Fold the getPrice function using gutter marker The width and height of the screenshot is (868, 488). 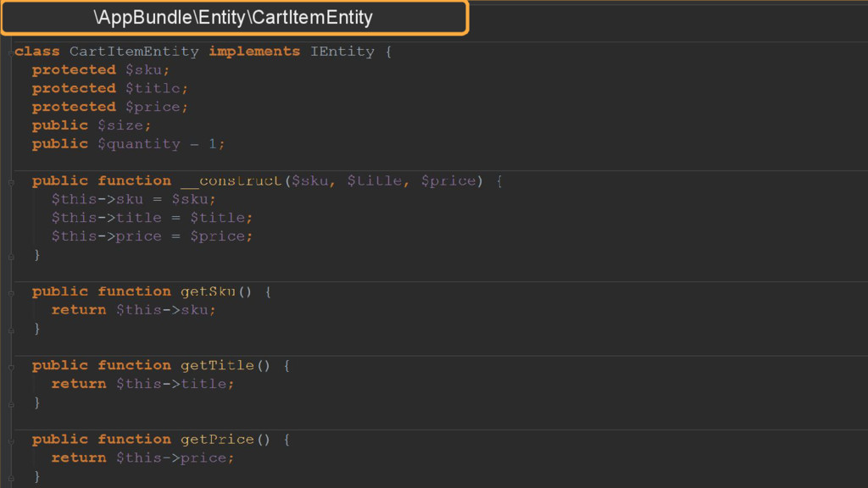pyautogui.click(x=11, y=441)
